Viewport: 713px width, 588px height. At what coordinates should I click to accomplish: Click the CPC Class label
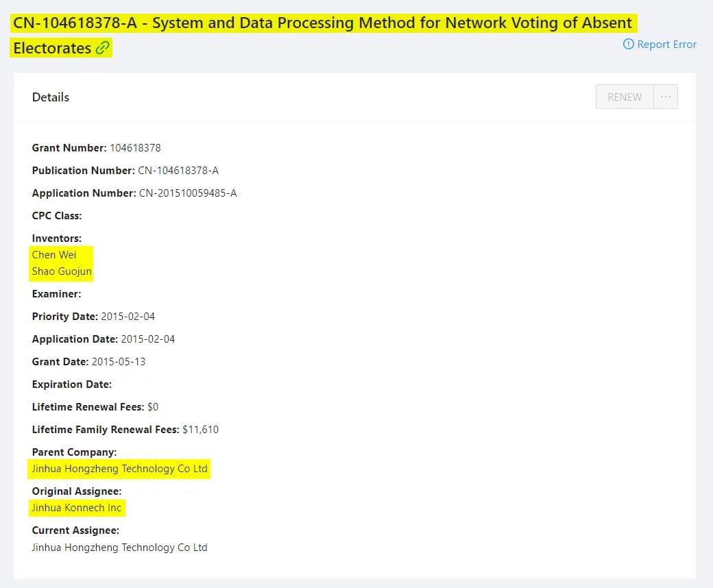[57, 216]
